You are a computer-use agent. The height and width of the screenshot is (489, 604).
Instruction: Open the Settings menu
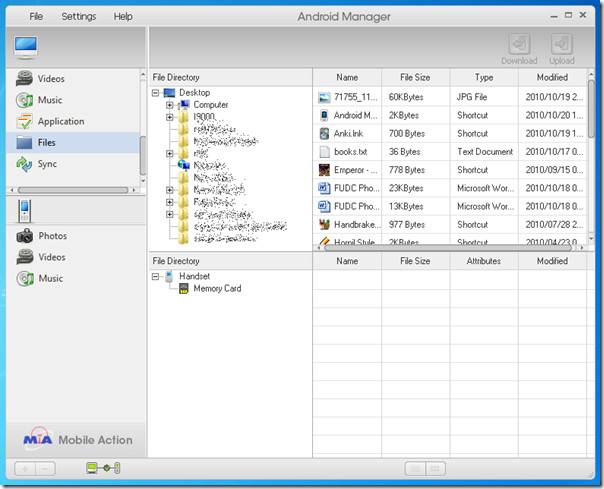coord(79,17)
